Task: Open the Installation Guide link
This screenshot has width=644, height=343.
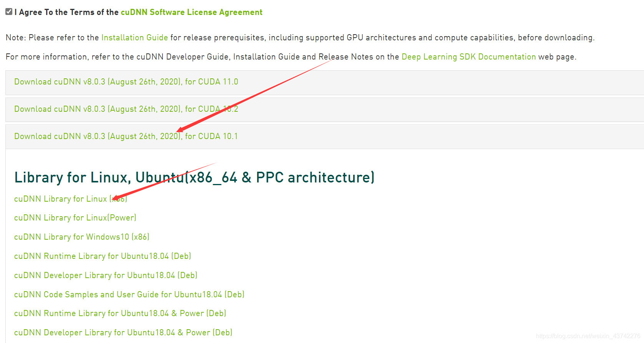Action: click(134, 38)
